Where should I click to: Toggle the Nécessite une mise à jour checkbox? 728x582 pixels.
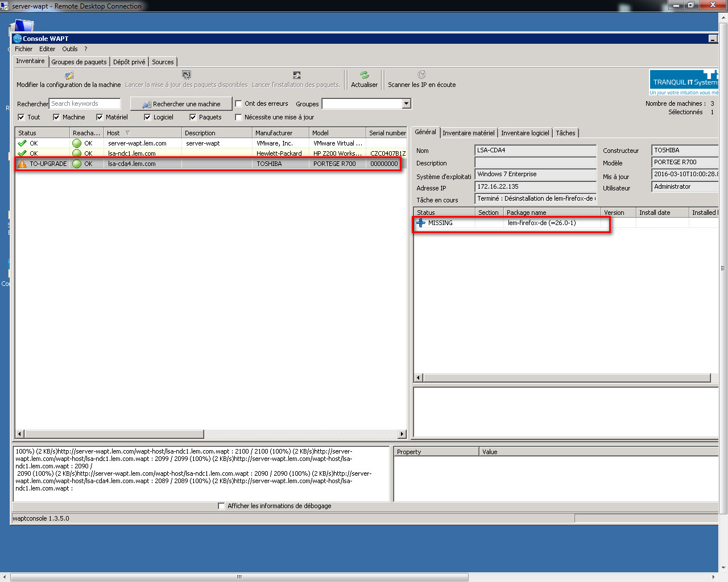click(239, 117)
